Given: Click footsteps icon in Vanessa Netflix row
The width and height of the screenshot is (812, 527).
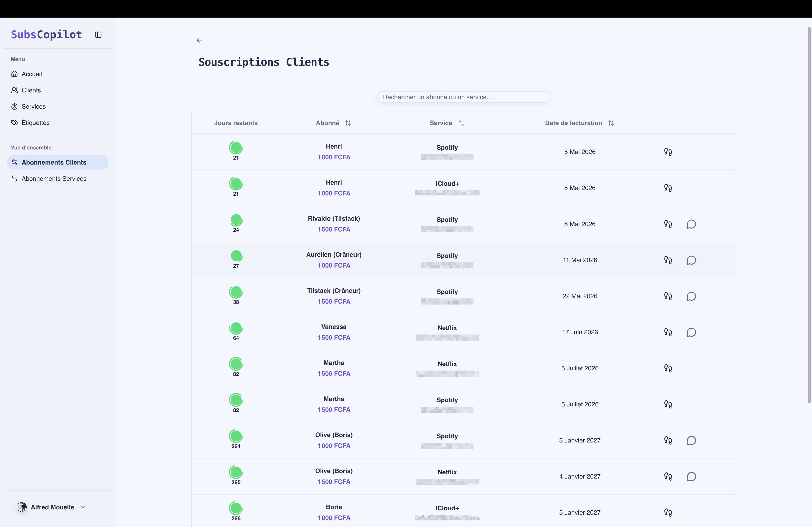Looking at the screenshot, I should point(668,332).
